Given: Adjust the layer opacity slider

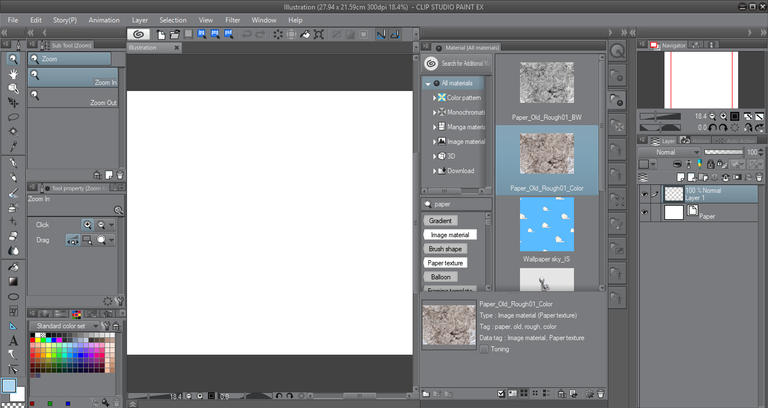Looking at the screenshot, I should (723, 152).
